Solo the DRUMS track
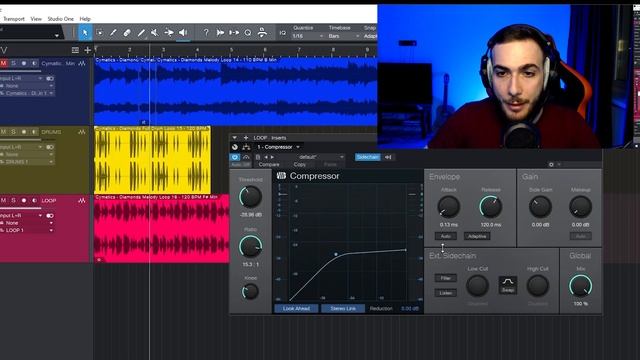The width and height of the screenshot is (640, 360). tap(13, 132)
